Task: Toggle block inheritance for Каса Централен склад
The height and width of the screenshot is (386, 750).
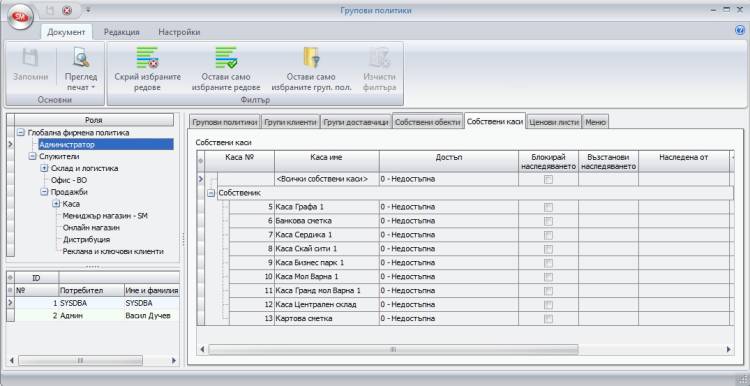Action: 548,305
